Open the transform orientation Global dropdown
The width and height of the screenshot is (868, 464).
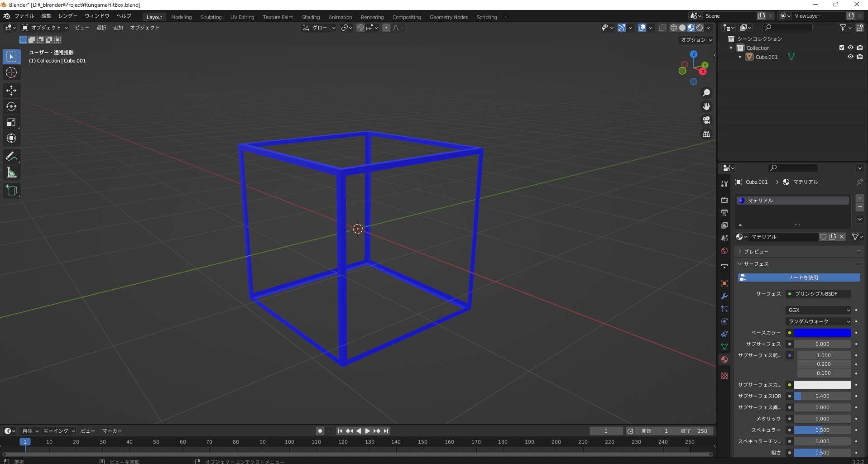pos(319,28)
